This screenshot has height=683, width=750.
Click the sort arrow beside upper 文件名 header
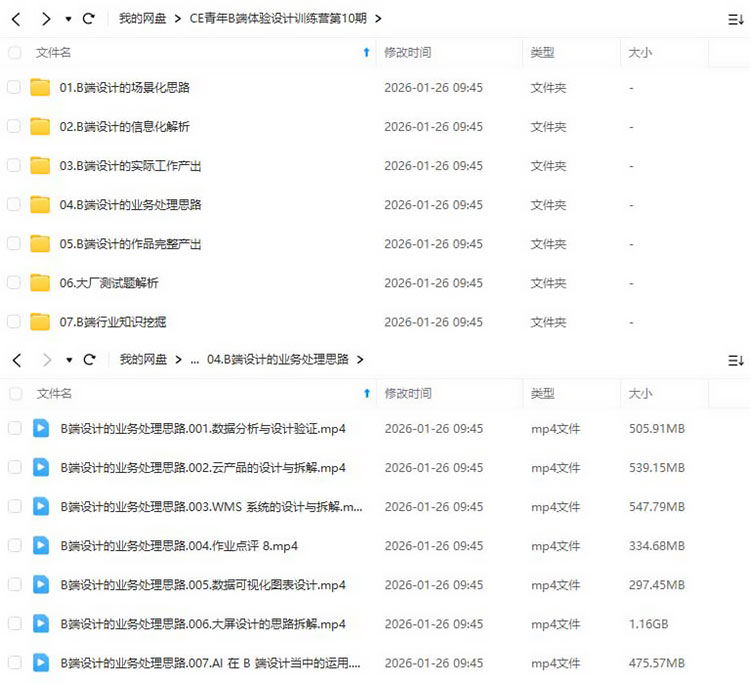pos(366,52)
